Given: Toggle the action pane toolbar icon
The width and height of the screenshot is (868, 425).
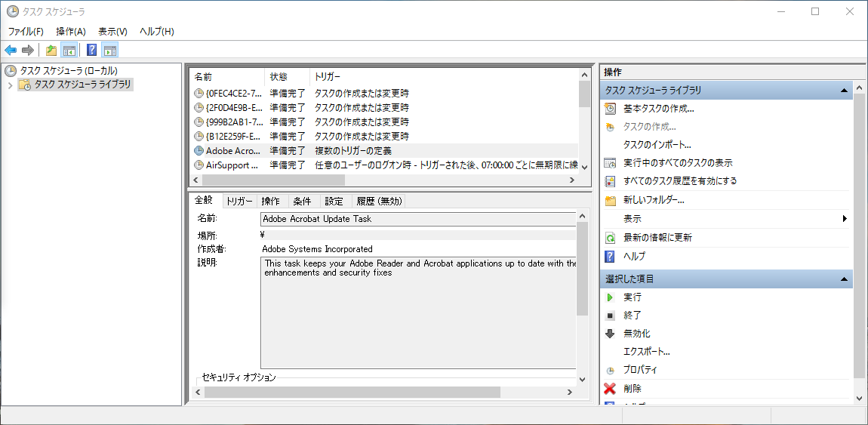Looking at the screenshot, I should 109,51.
